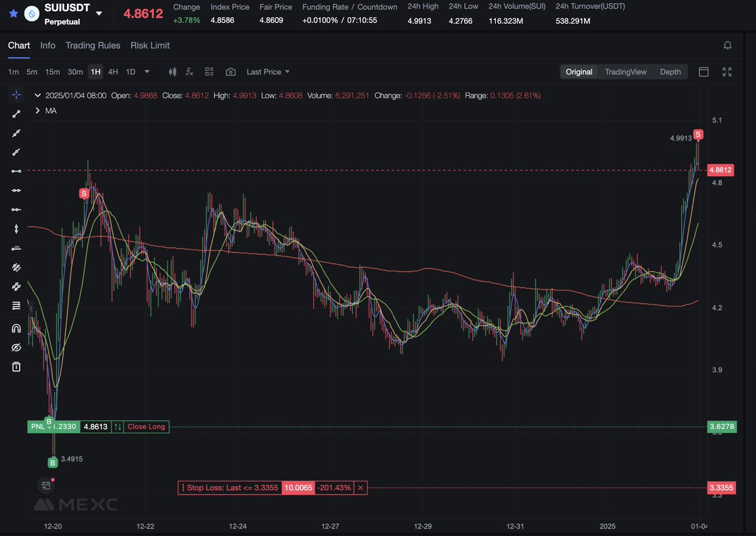Viewport: 756px width, 536px height.
Task: Select the 4H timeframe
Action: click(x=113, y=72)
